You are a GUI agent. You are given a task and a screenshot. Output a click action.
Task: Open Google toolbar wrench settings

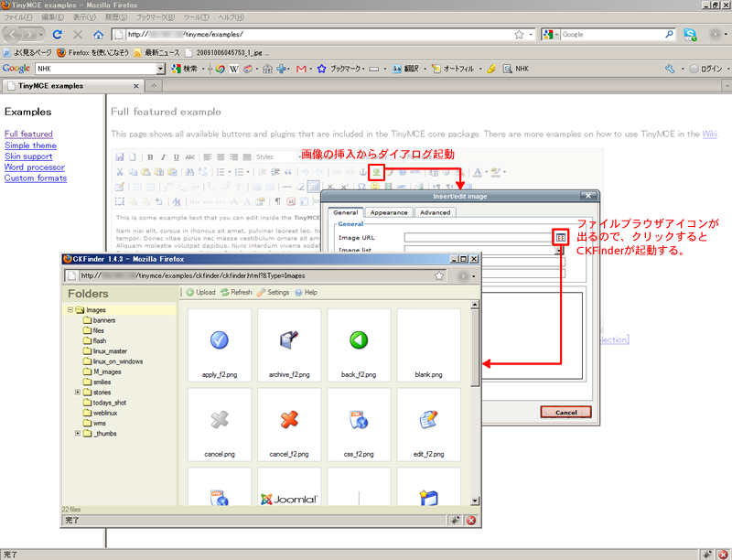[x=670, y=69]
